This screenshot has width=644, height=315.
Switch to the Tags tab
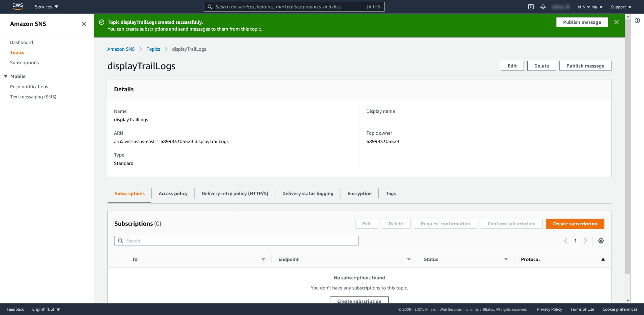tap(391, 193)
